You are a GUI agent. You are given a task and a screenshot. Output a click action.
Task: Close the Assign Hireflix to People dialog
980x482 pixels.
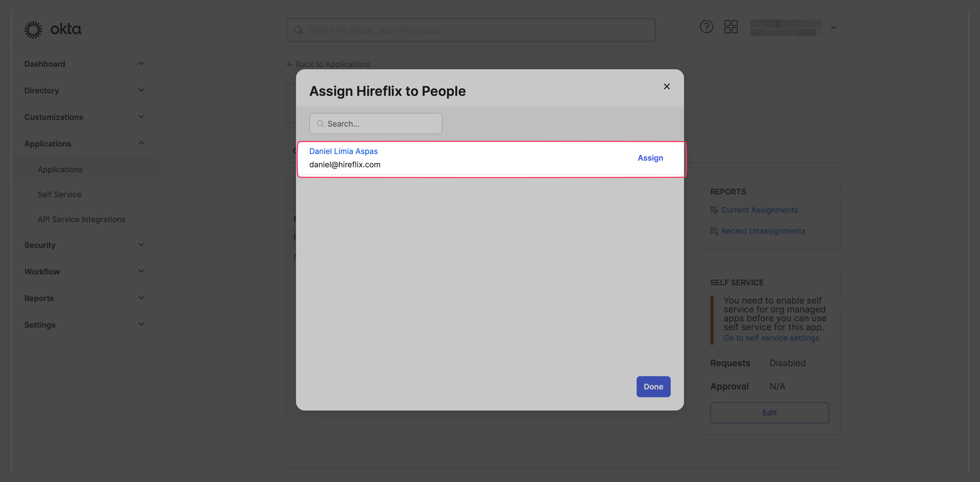click(x=667, y=87)
